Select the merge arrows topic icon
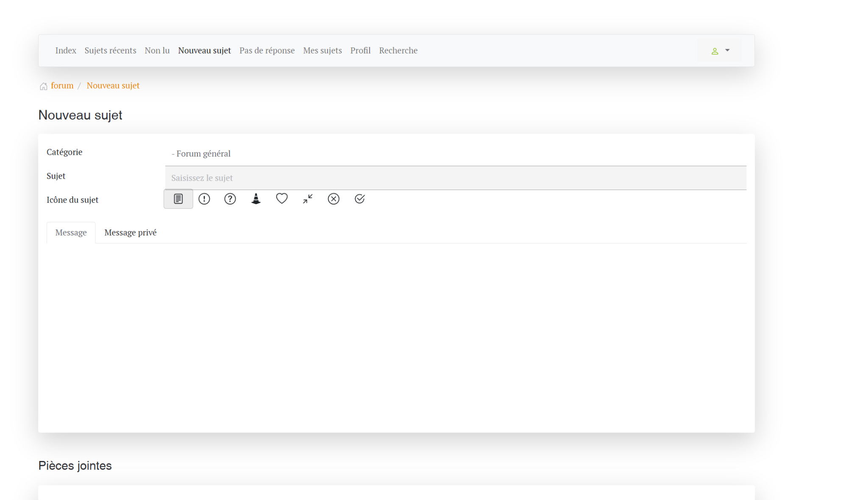Image resolution: width=868 pixels, height=500 pixels. pos(308,199)
